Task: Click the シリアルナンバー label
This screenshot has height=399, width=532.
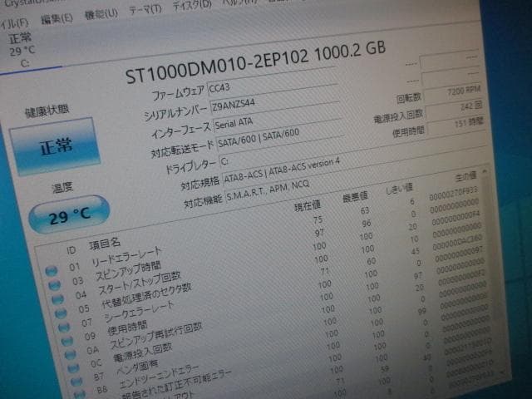Action: (175, 113)
